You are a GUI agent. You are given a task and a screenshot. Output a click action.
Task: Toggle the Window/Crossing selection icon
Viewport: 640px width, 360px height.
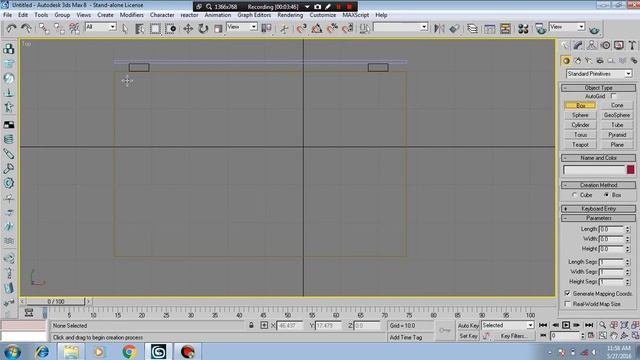[x=171, y=28]
